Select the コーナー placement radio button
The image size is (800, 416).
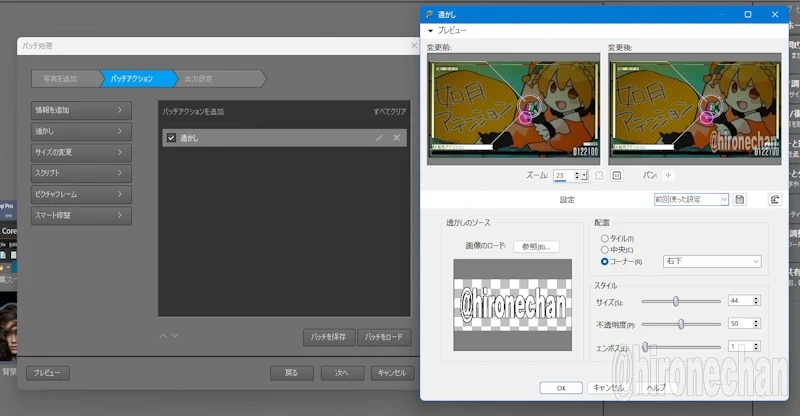point(605,261)
